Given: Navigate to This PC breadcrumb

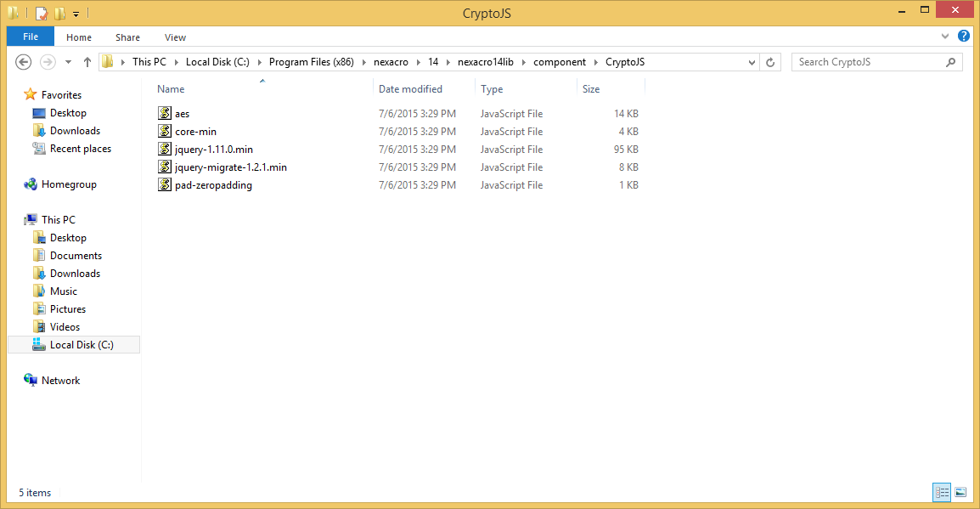Looking at the screenshot, I should point(149,62).
